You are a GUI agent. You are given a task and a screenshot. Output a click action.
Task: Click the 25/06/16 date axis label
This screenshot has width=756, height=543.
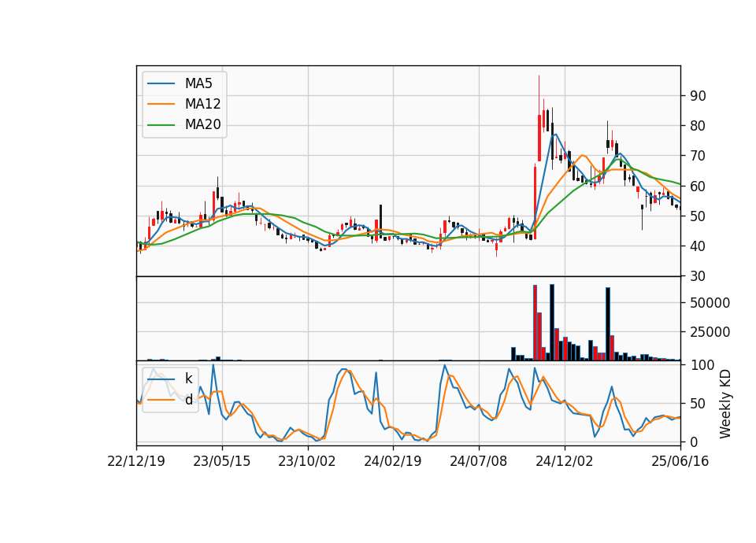680,462
